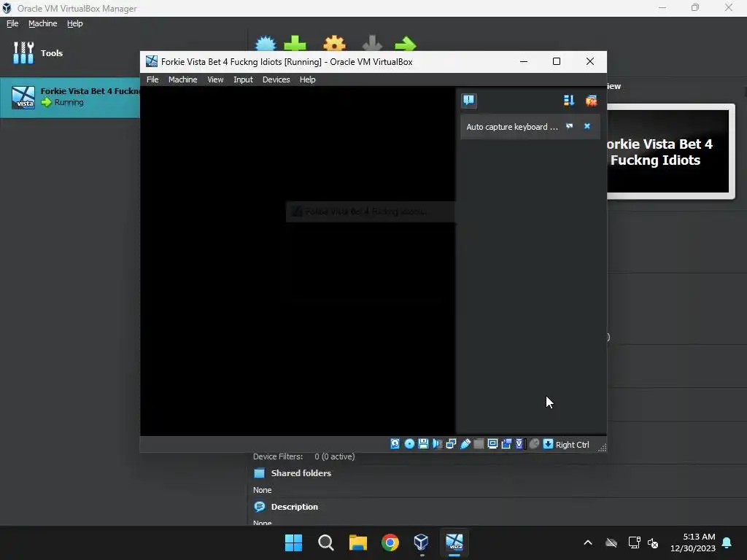Open the Help menu in the VM window
This screenshot has width=747, height=560.
(307, 79)
